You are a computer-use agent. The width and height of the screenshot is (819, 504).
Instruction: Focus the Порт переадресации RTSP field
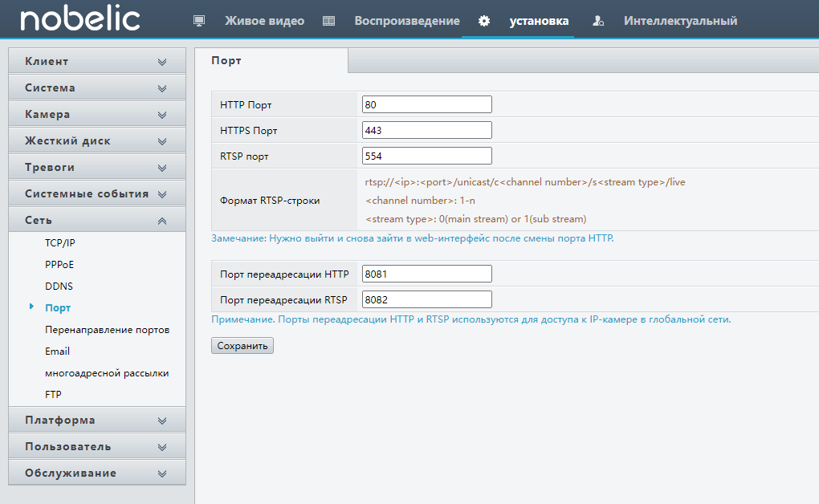pos(426,299)
